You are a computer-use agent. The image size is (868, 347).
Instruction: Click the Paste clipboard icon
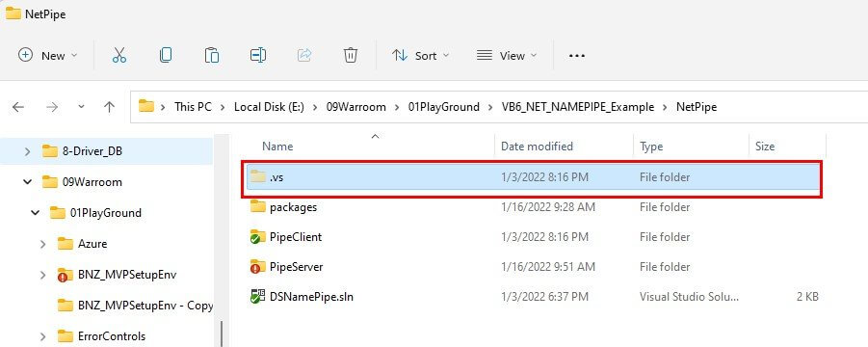coord(212,55)
